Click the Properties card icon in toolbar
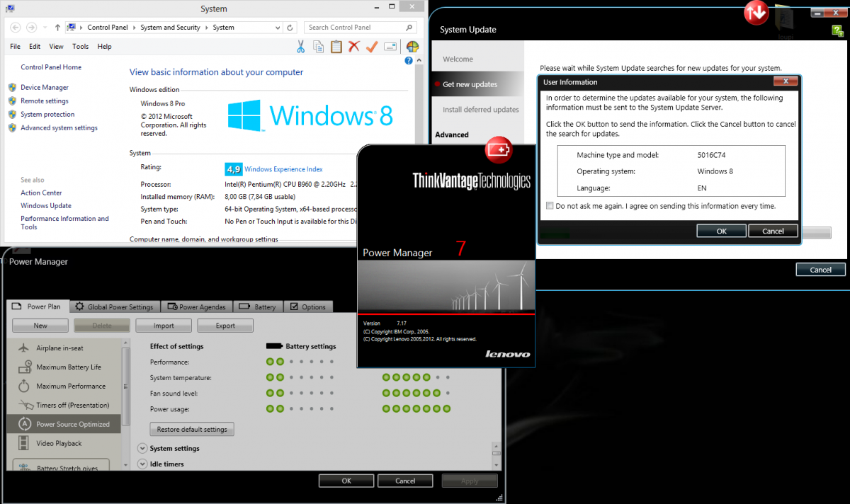This screenshot has width=850, height=504. pyautogui.click(x=390, y=47)
